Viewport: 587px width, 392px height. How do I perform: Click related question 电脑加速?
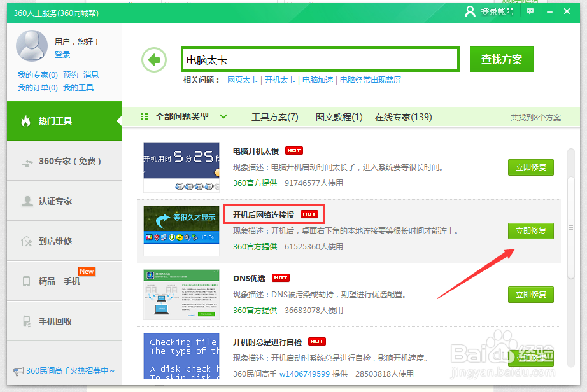tap(318, 80)
